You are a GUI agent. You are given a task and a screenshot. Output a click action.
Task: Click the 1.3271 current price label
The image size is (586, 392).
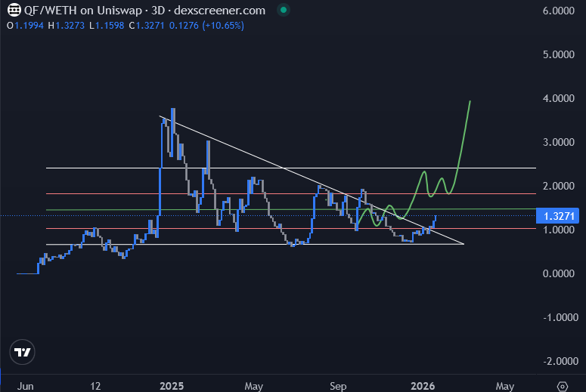pos(557,216)
